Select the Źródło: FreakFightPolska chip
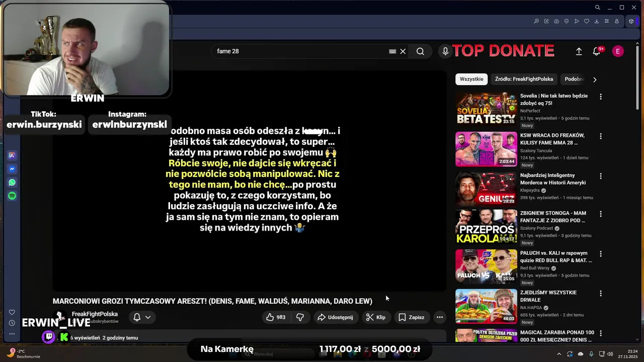644x362 pixels. pyautogui.click(x=524, y=79)
